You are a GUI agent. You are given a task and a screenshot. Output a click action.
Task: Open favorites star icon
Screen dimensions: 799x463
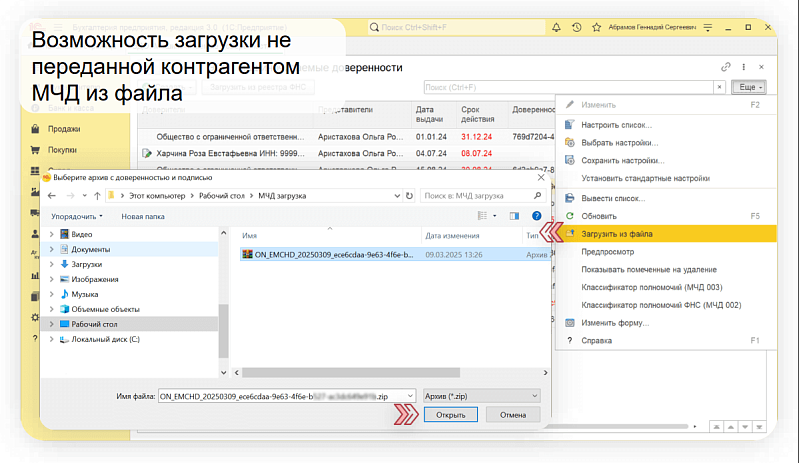[596, 28]
